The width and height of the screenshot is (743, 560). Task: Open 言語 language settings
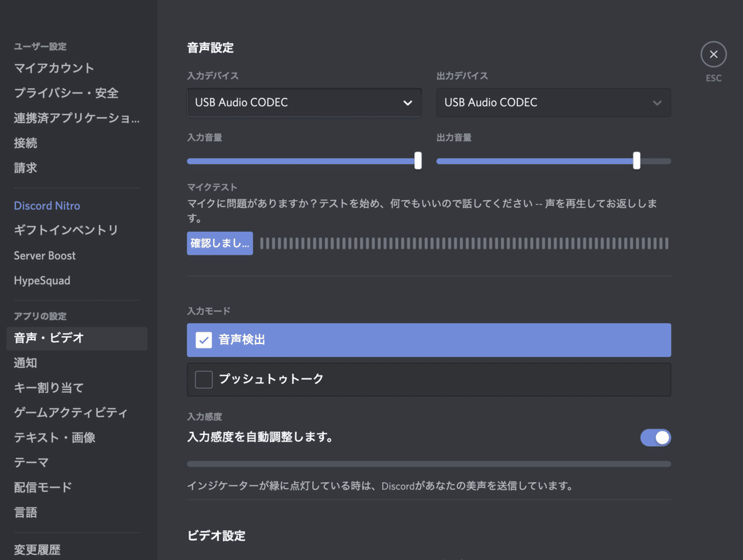25,512
